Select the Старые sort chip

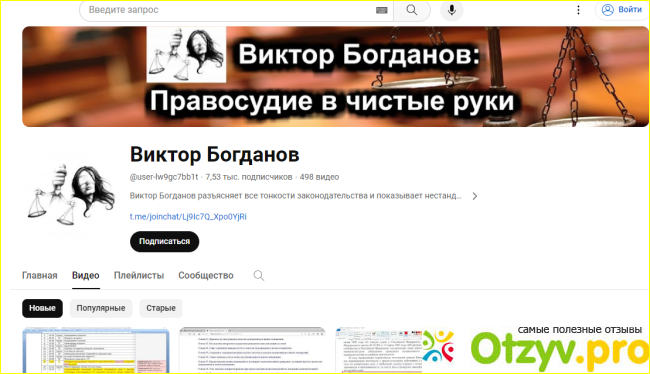(x=161, y=308)
